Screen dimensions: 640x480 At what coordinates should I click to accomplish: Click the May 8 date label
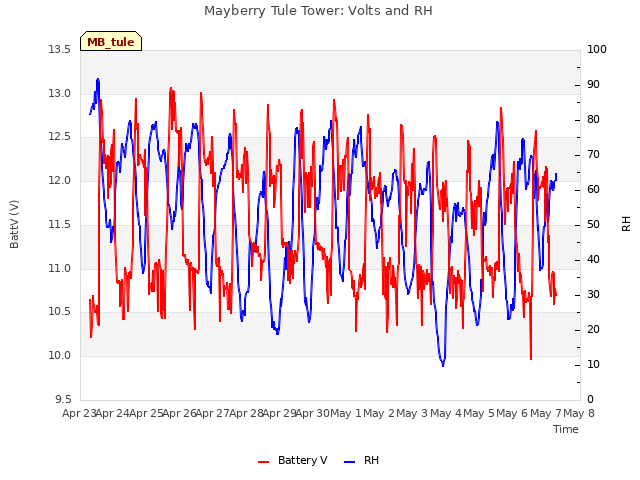point(579,414)
